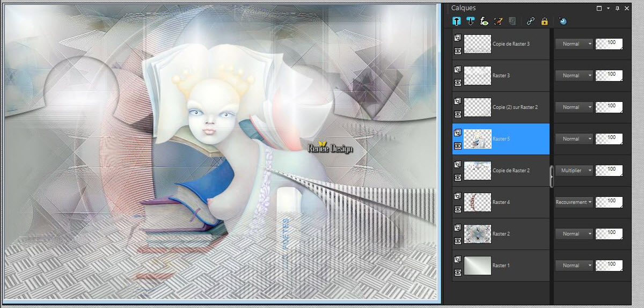Click the opacity slider of Raster 5
644x308 pixels.
click(x=609, y=139)
